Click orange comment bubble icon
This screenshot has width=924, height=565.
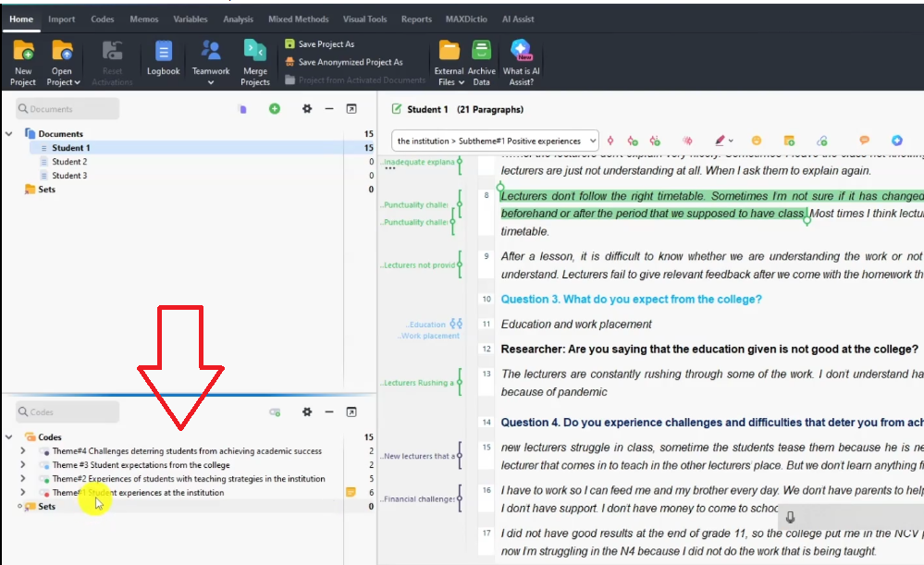[865, 141]
